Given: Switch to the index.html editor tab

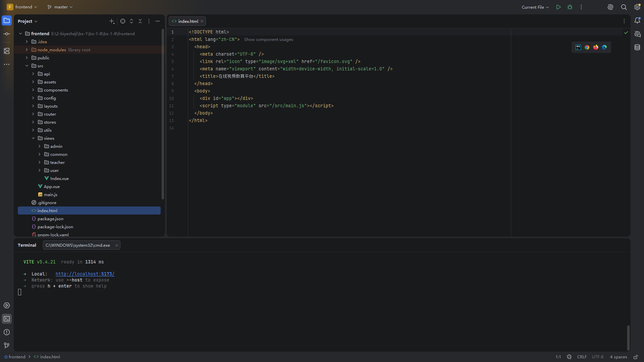Looking at the screenshot, I should (x=187, y=21).
